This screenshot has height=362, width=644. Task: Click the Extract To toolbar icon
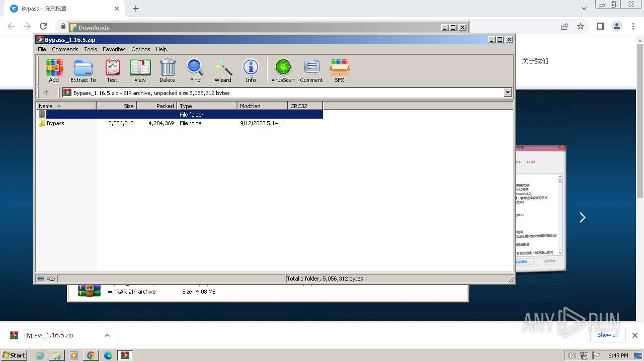[83, 70]
